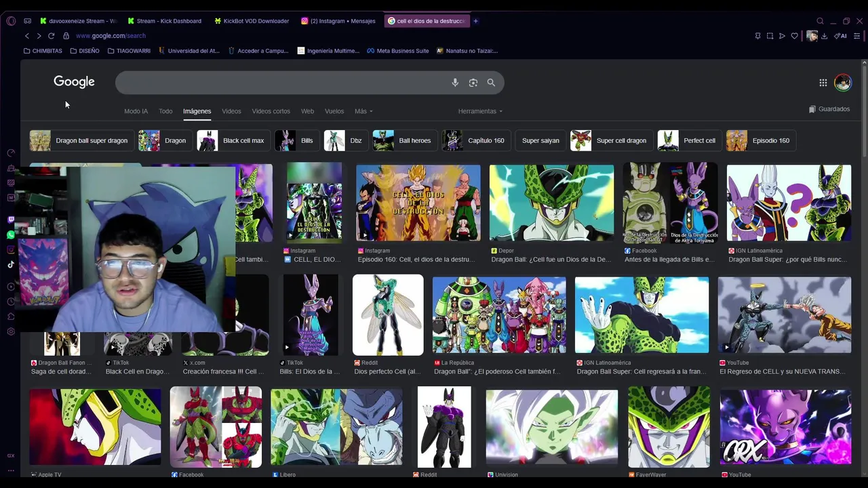Go forward with the browser forward arrow
This screenshot has height=488, width=868.
39,36
